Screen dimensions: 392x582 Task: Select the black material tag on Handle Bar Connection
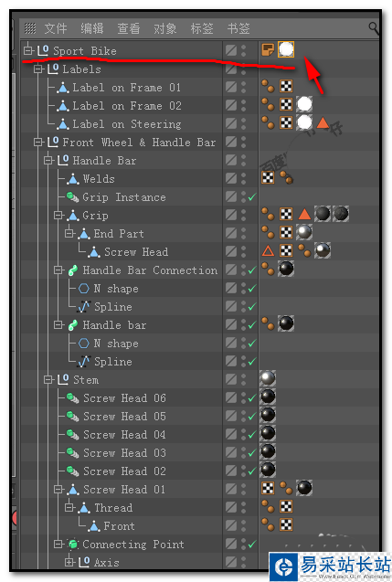[x=286, y=269]
